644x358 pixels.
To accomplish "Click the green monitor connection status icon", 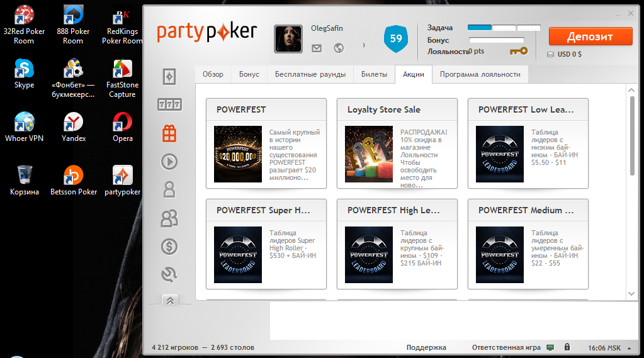I will (x=550, y=347).
